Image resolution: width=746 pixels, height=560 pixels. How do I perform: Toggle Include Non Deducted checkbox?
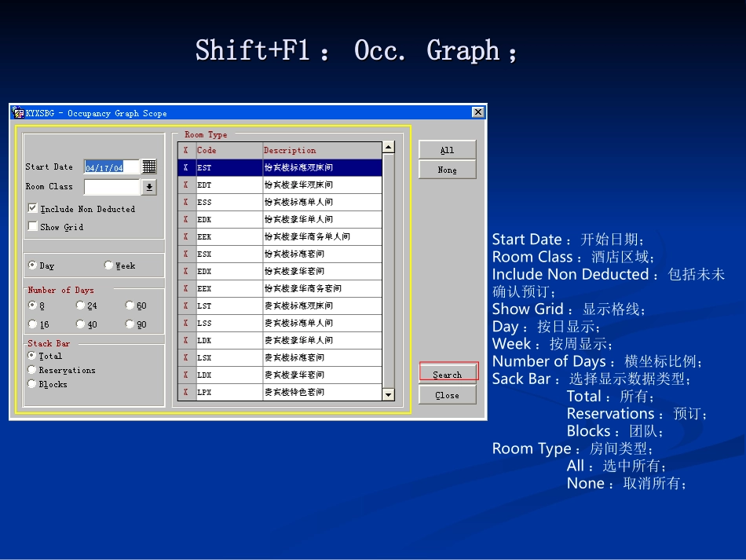point(32,209)
